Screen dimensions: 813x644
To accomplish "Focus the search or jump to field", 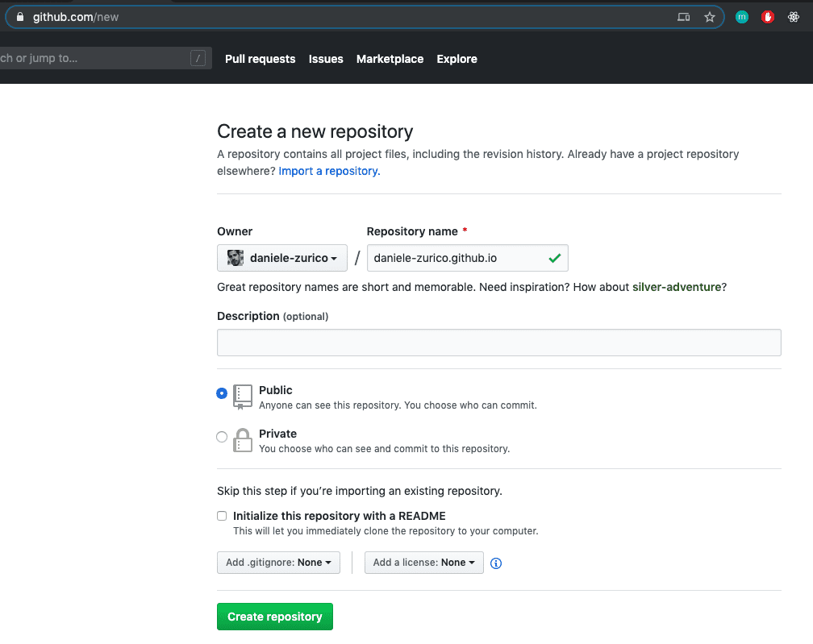I will [106, 58].
